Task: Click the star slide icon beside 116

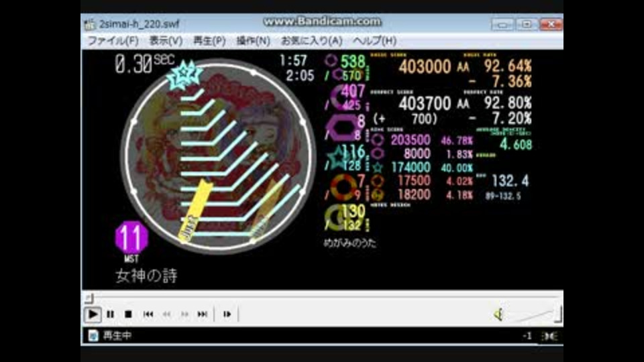Action: [338, 158]
